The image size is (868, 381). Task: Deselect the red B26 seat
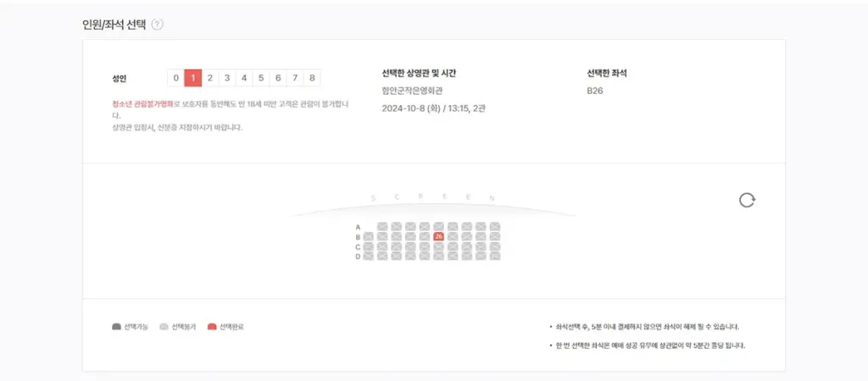coord(438,237)
